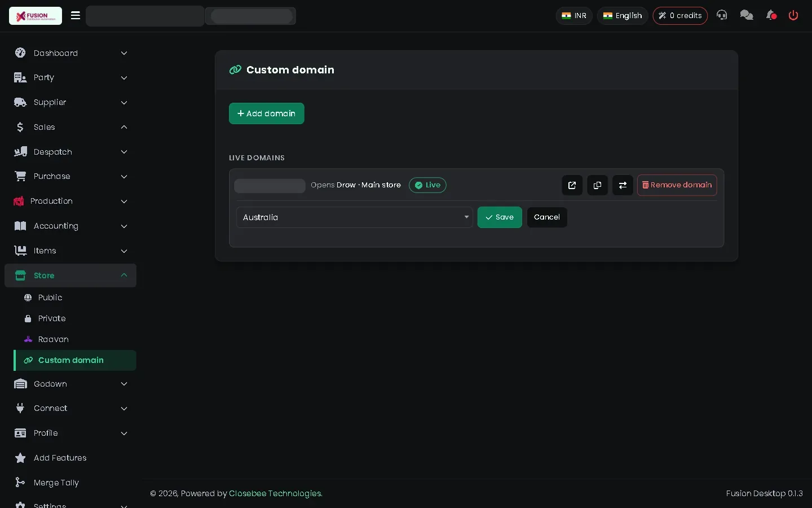Click the 0 credits badge
The width and height of the screenshot is (812, 508).
coord(680,16)
